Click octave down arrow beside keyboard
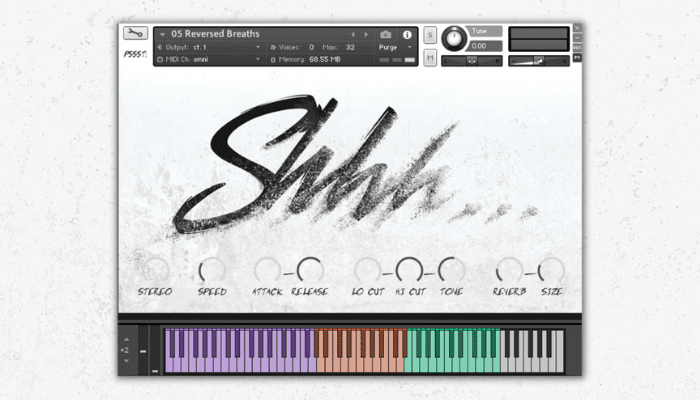The image size is (700, 400). [126, 361]
